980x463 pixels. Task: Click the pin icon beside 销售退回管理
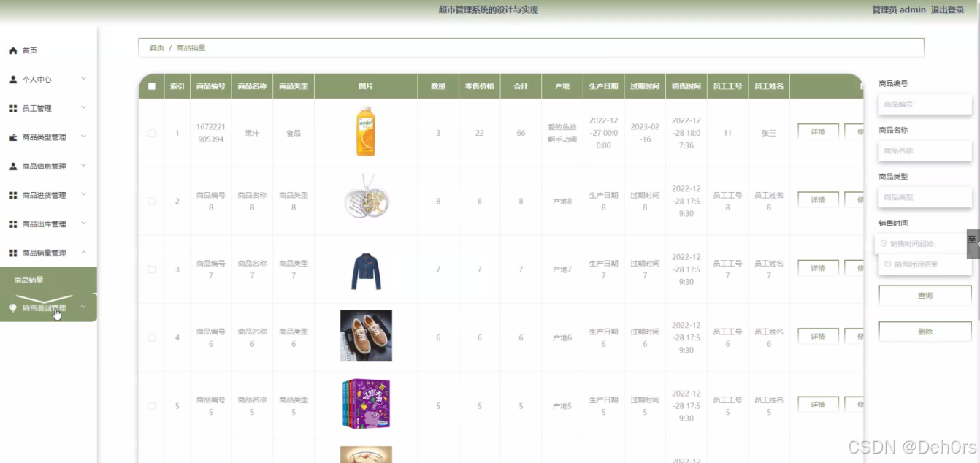(13, 308)
